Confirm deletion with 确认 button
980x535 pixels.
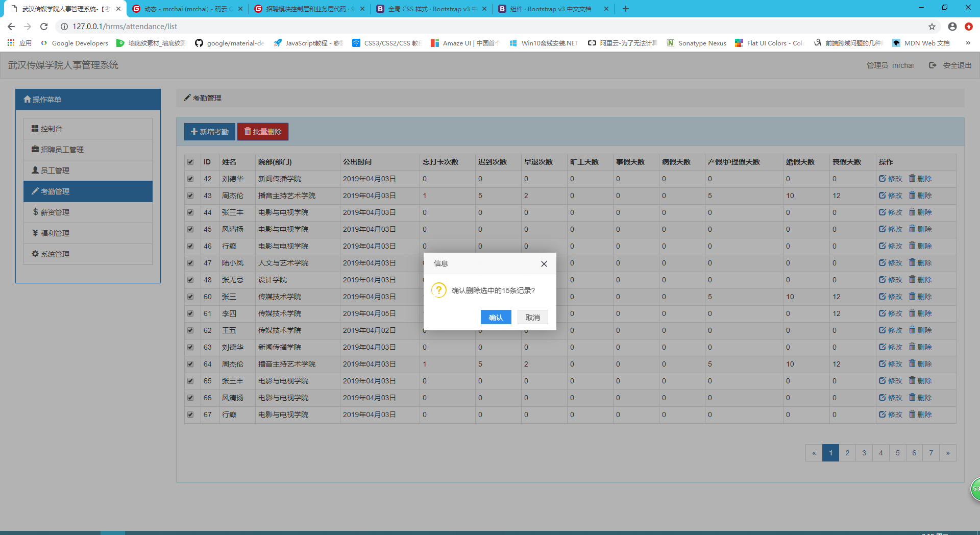[x=496, y=317]
